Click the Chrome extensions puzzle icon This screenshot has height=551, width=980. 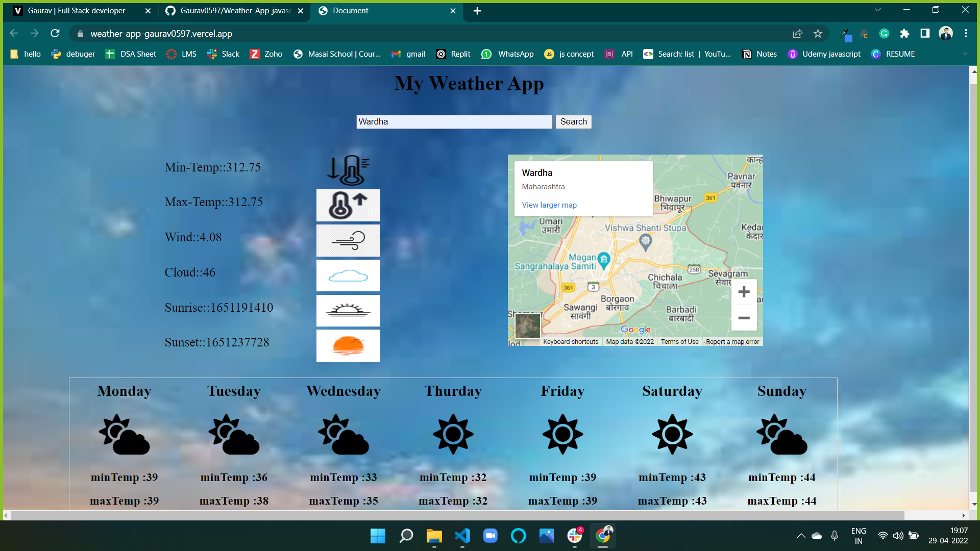904,34
